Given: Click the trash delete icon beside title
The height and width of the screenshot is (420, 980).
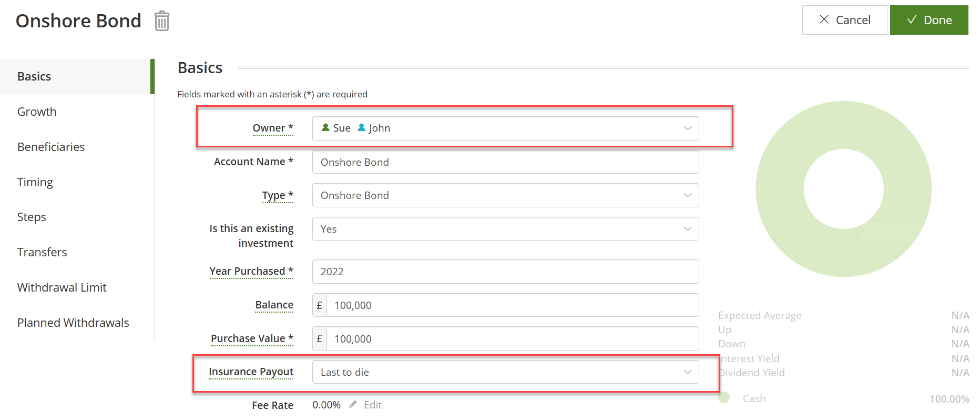Looking at the screenshot, I should click(x=162, y=21).
